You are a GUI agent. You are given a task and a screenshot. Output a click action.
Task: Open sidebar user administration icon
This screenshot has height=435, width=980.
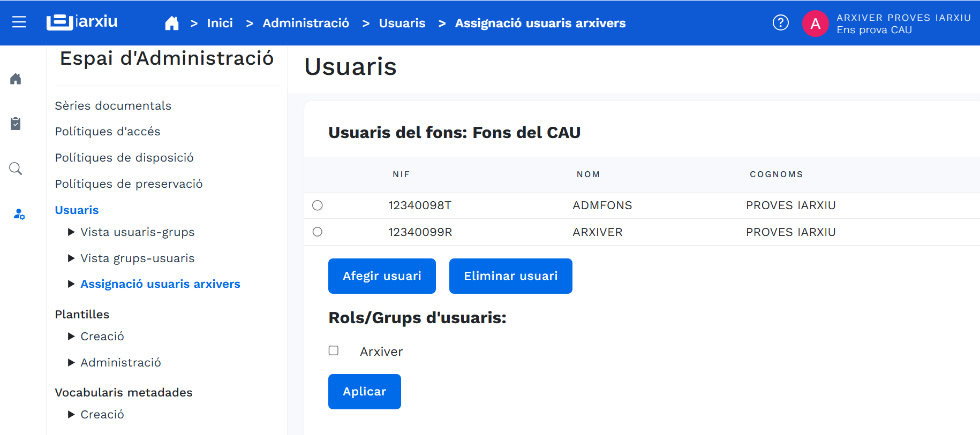pos(19,214)
